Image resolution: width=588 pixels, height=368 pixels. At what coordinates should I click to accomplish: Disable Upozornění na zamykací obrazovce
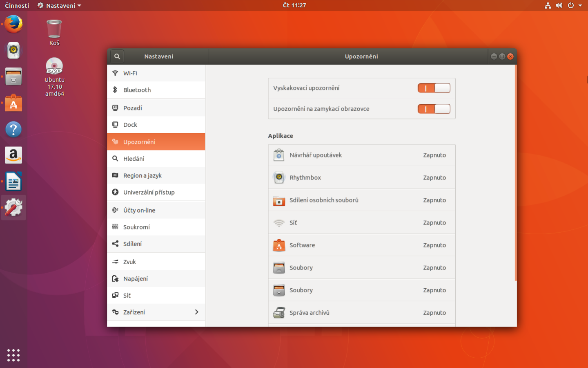pyautogui.click(x=434, y=109)
